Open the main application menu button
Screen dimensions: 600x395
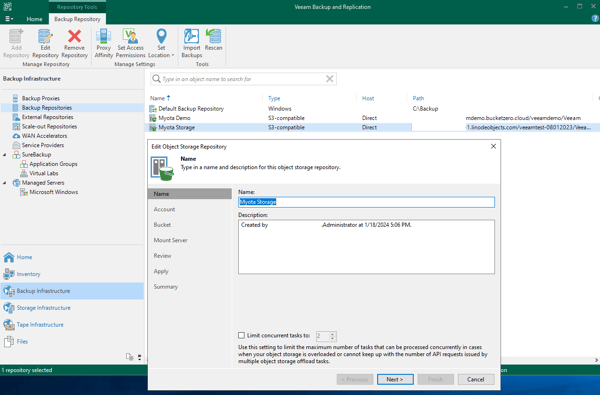9,19
